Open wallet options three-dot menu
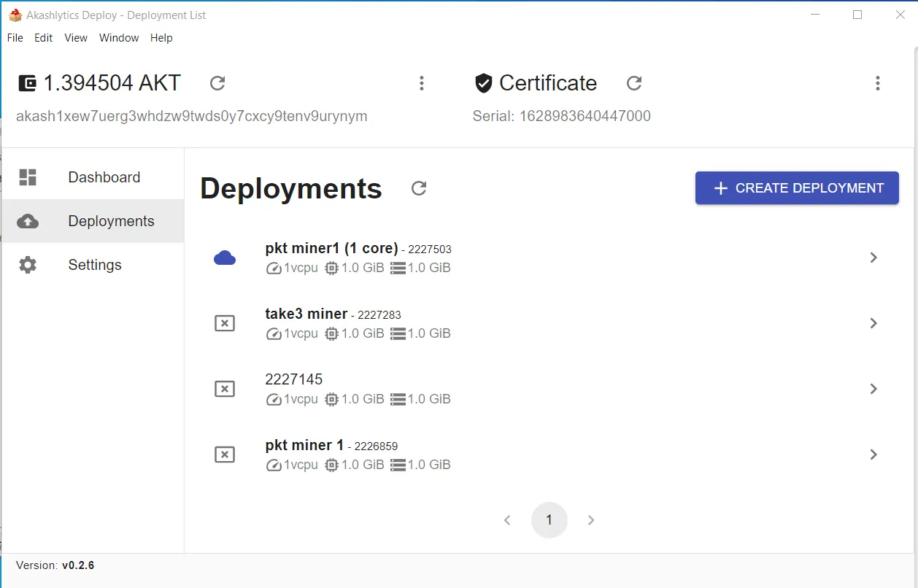This screenshot has height=588, width=918. (421, 83)
